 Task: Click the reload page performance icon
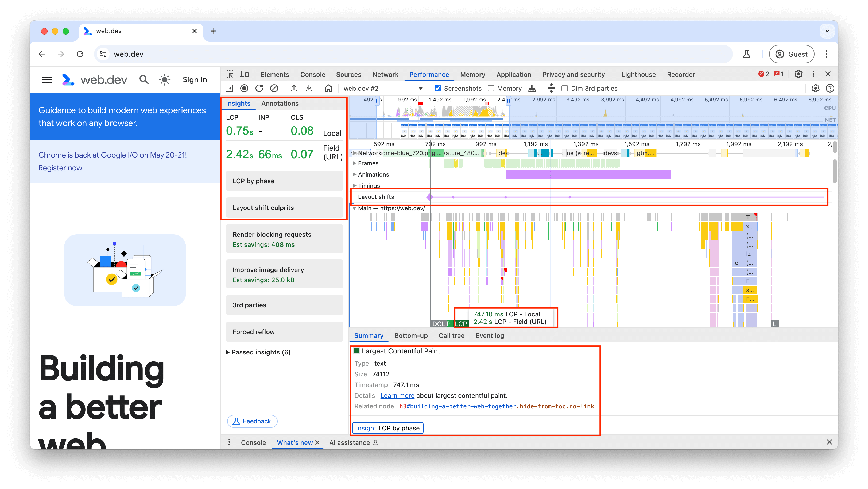coord(260,88)
